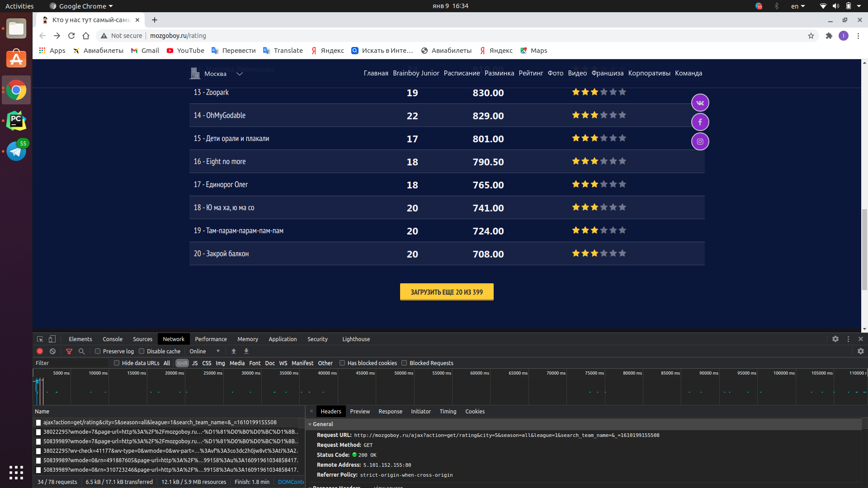Open PyCharm from the dock

[x=16, y=121]
